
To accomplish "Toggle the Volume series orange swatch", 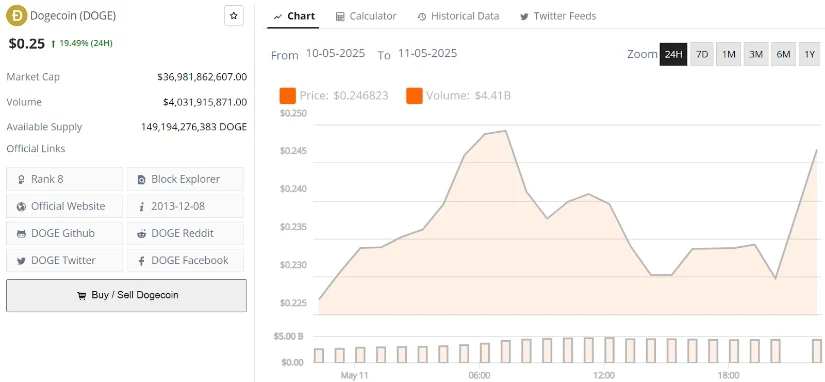I will pyautogui.click(x=414, y=96).
